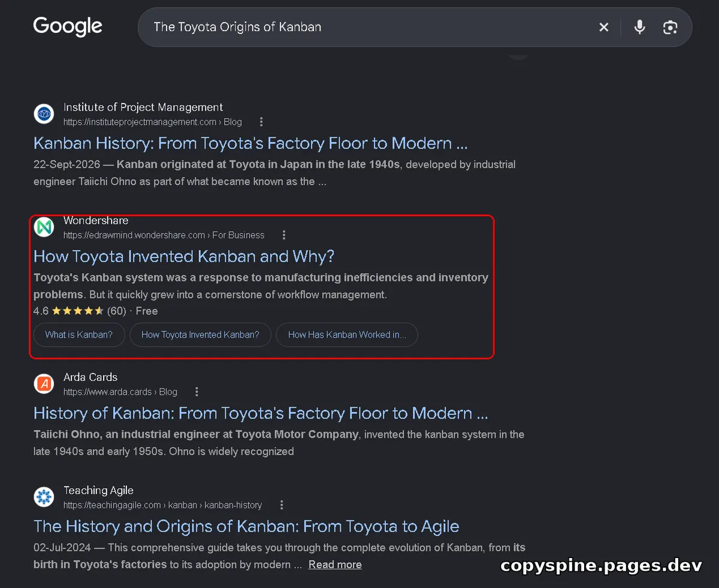Click the edrawmind.wondershare.com URL breadcrumb
The image size is (719, 588).
(164, 235)
